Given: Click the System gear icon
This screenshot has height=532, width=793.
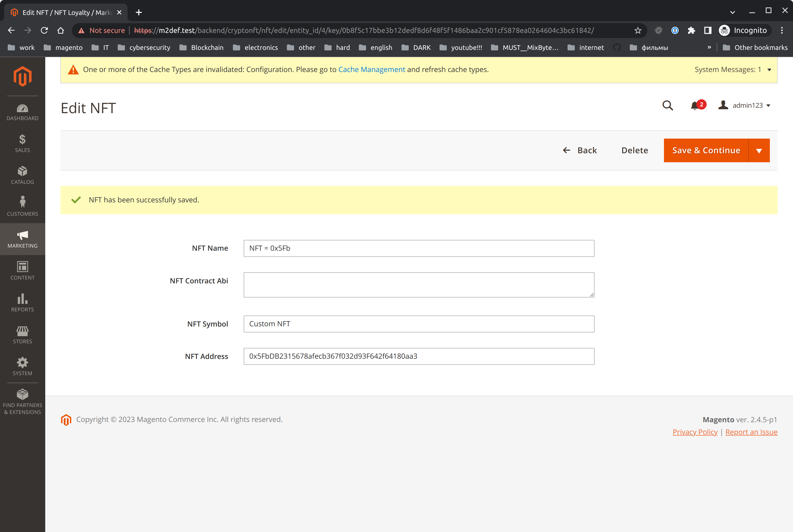Looking at the screenshot, I should [22, 363].
